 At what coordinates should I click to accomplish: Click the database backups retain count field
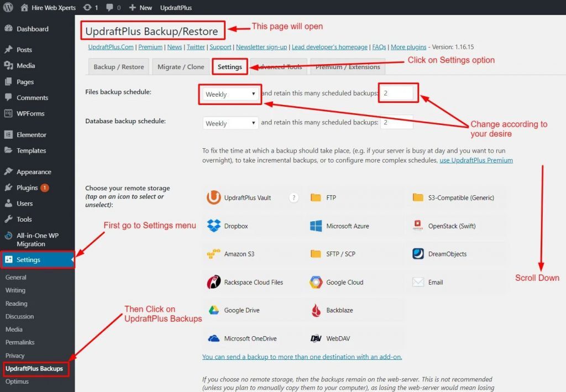click(x=397, y=122)
